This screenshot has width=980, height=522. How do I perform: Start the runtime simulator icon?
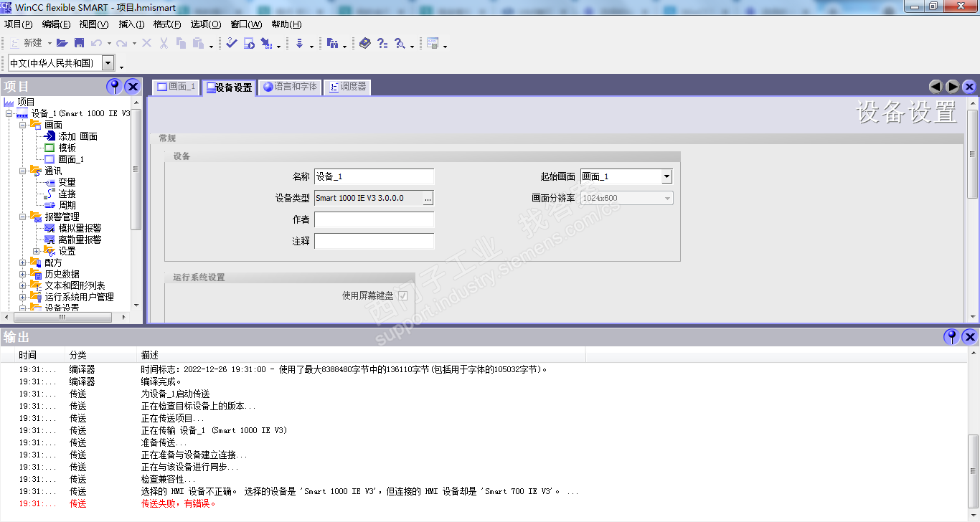click(x=249, y=43)
